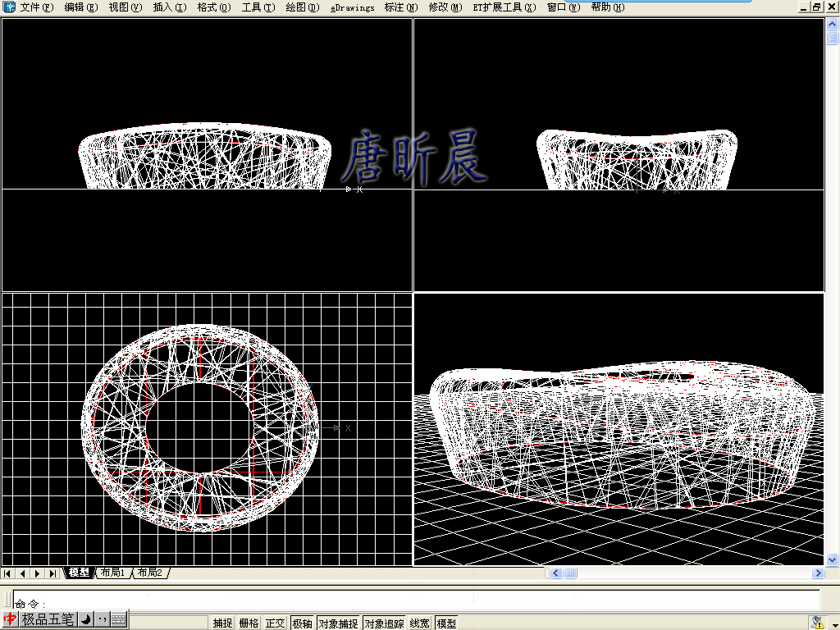Click the 中 IME language mode icon
Screen dimensions: 840x630
click(x=10, y=620)
